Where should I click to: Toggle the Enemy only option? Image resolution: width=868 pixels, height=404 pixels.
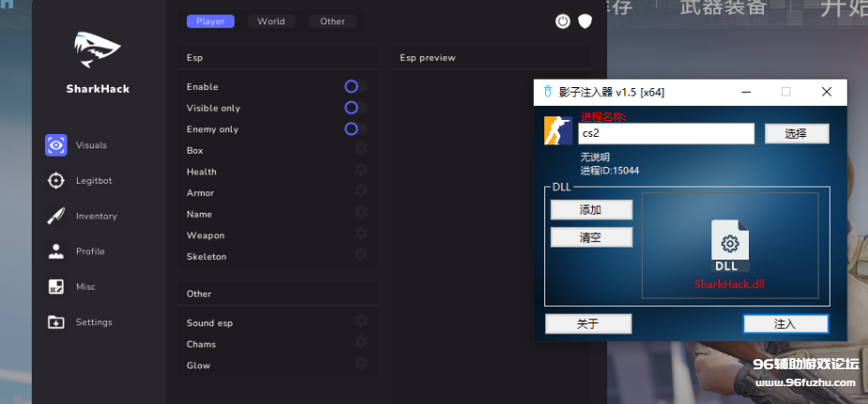351,128
